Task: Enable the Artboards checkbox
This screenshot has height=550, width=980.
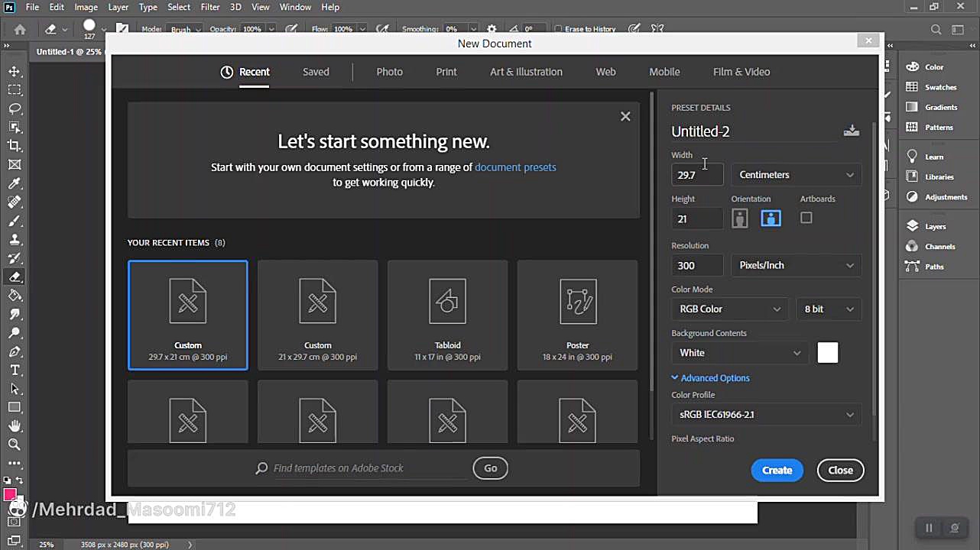Action: coord(806,218)
